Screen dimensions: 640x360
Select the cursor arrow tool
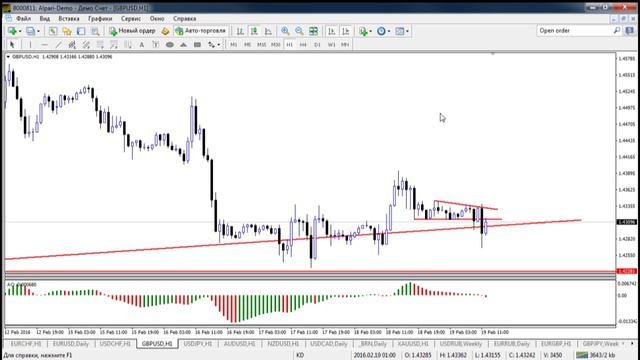(12, 44)
